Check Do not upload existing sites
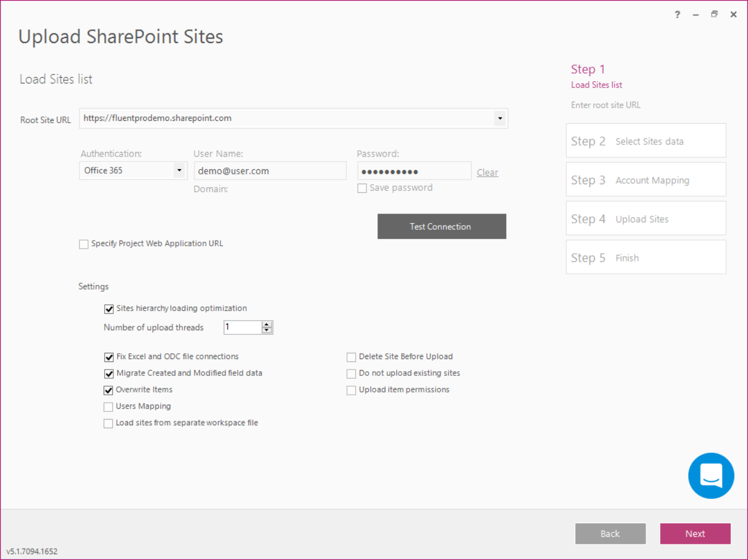This screenshot has height=560, width=748. [x=351, y=374]
